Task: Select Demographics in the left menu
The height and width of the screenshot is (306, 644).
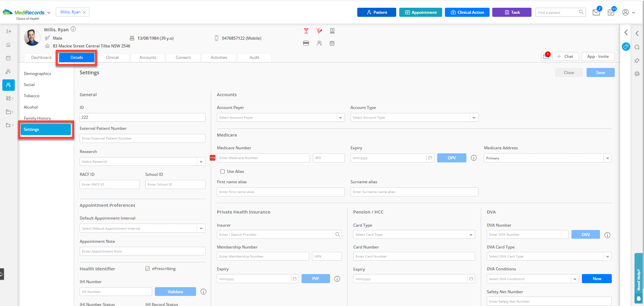Action: tap(37, 73)
